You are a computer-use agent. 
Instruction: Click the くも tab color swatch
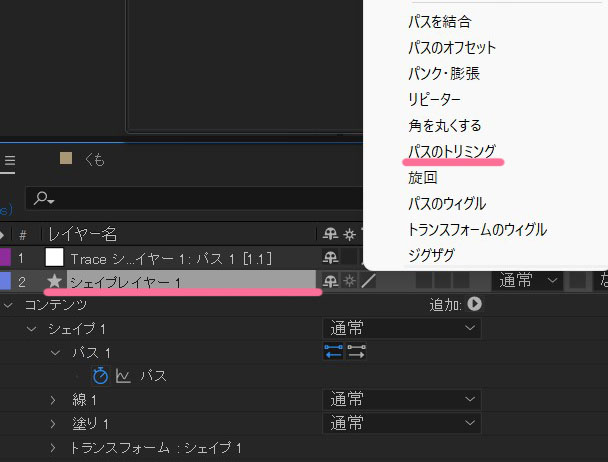point(66,158)
